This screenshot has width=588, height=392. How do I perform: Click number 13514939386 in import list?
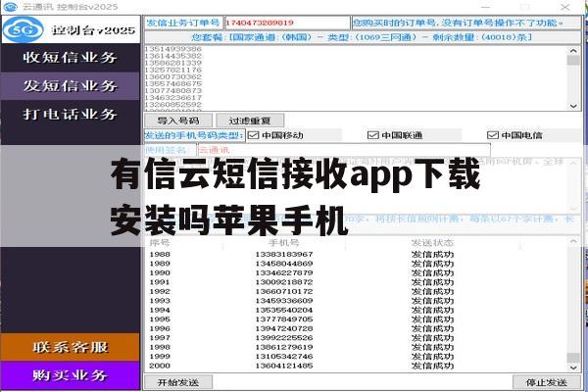pyautogui.click(x=173, y=49)
